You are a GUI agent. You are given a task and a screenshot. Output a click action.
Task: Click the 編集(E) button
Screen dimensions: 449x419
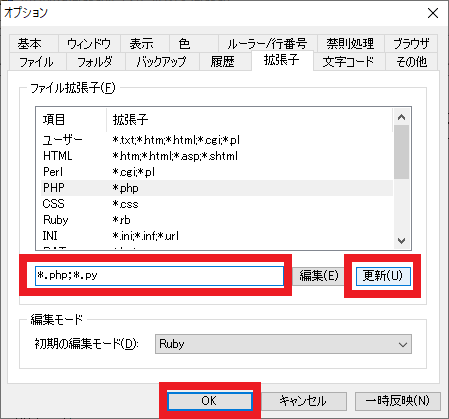[x=318, y=276]
